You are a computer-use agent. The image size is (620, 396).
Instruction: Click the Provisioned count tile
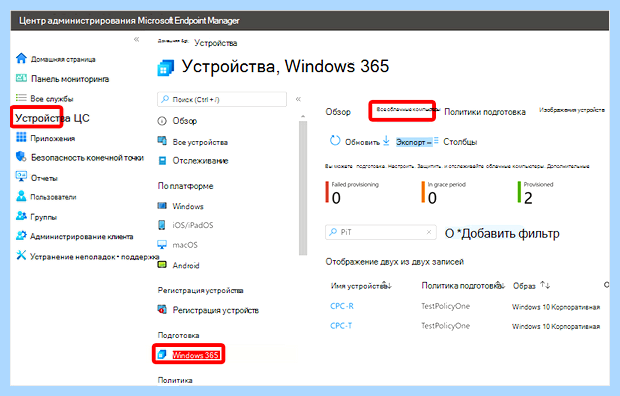pos(535,192)
